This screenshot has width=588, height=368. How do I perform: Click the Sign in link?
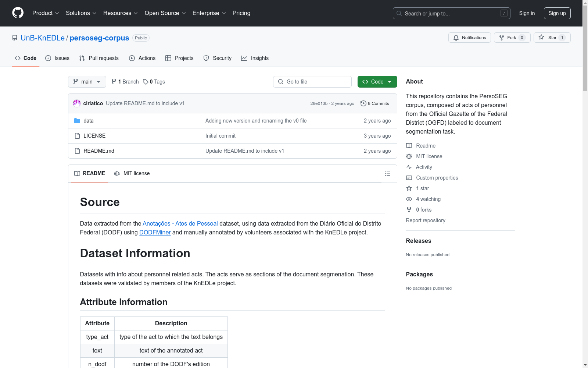[527, 13]
